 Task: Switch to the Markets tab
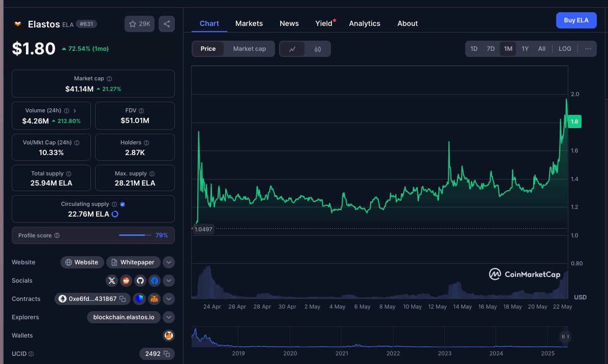(249, 24)
